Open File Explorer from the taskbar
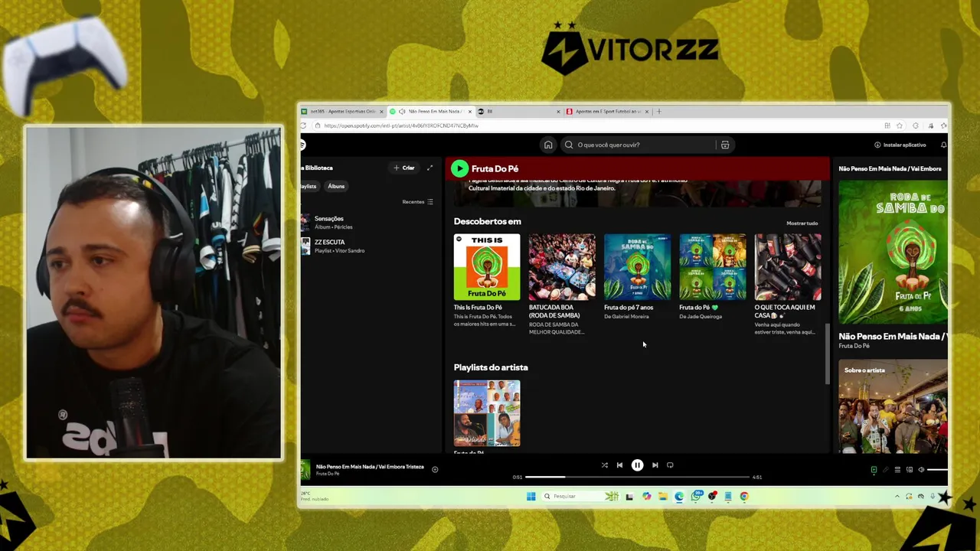Screen dimensions: 980x551 coord(663,496)
